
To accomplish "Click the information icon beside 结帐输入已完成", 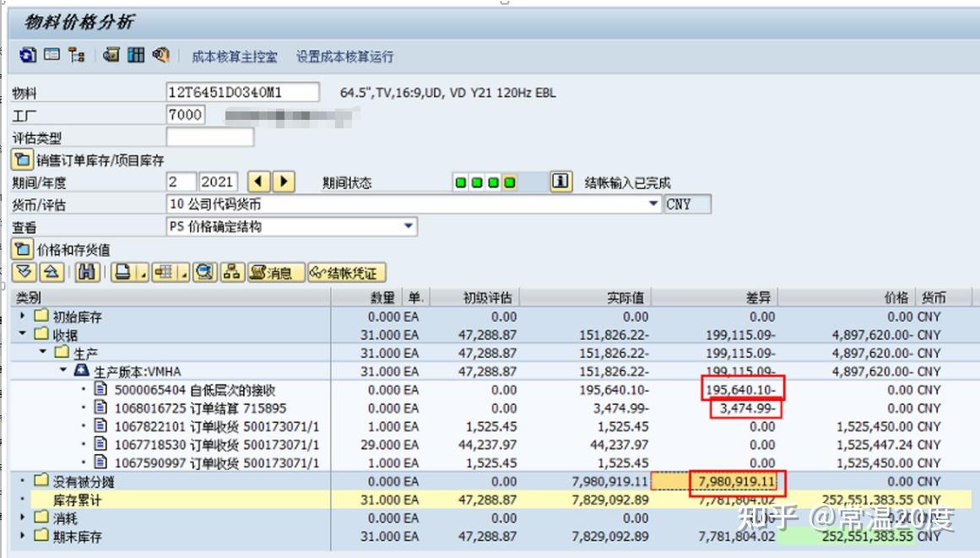I will (x=560, y=181).
